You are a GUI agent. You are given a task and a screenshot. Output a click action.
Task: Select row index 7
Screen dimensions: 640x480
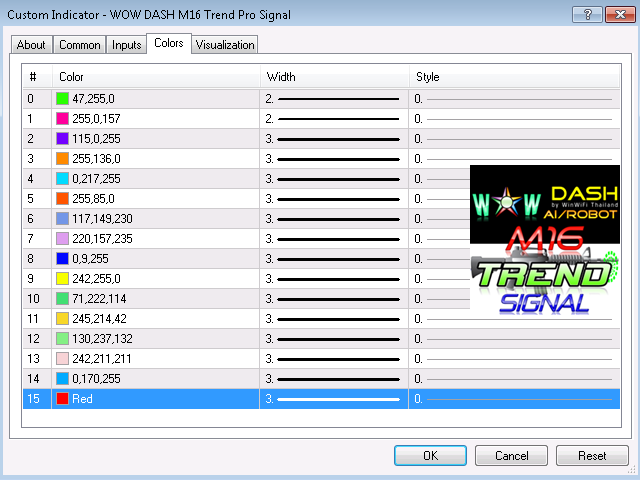click(x=30, y=239)
